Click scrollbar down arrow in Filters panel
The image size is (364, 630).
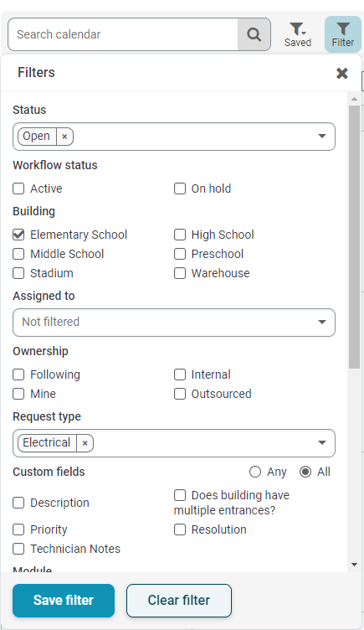[354, 565]
